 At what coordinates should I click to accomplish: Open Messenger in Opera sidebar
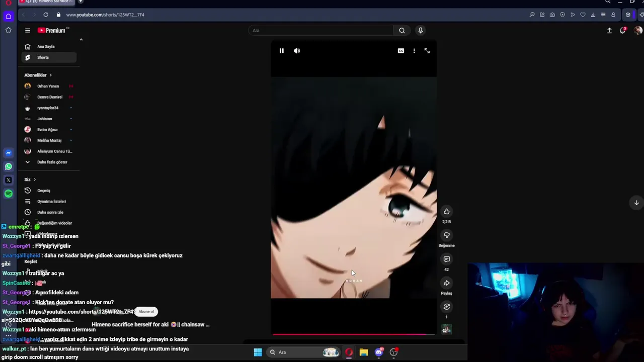(x=9, y=153)
